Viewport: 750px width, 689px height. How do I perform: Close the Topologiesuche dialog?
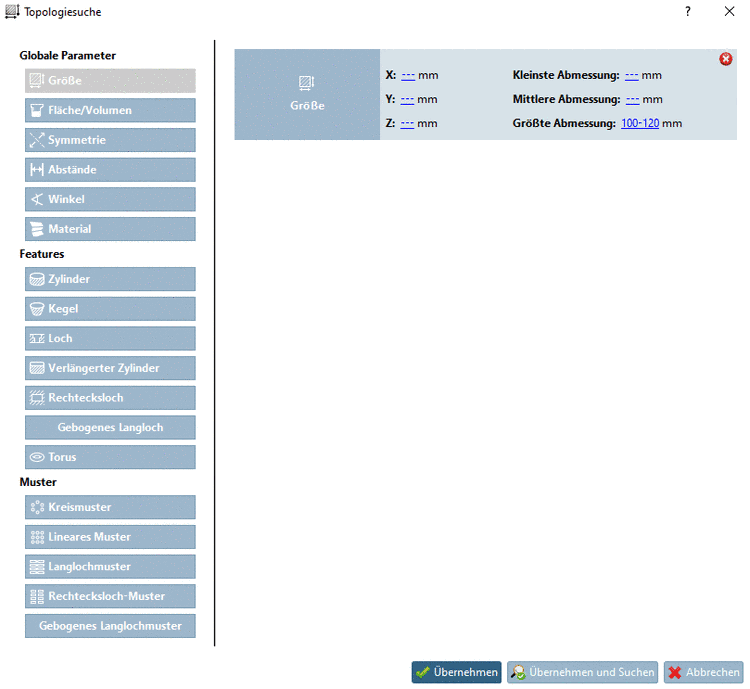click(x=729, y=11)
